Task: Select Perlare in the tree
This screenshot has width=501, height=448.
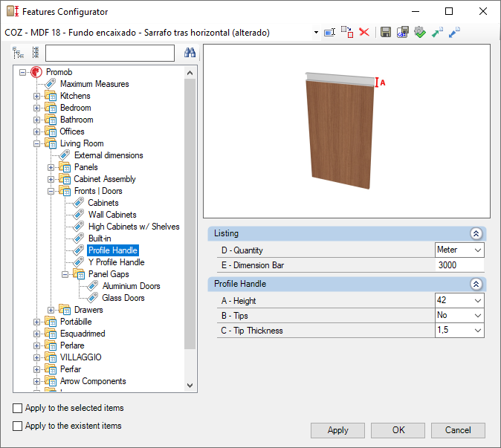Action: tap(72, 345)
